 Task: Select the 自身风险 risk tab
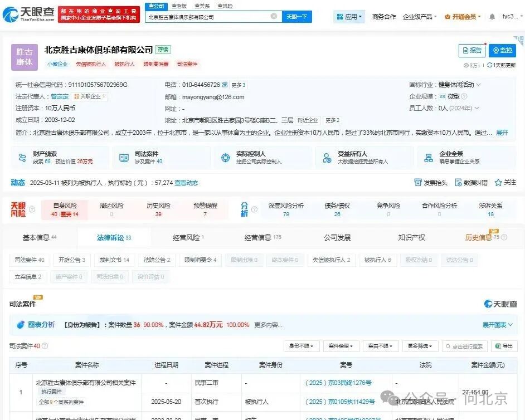point(65,209)
